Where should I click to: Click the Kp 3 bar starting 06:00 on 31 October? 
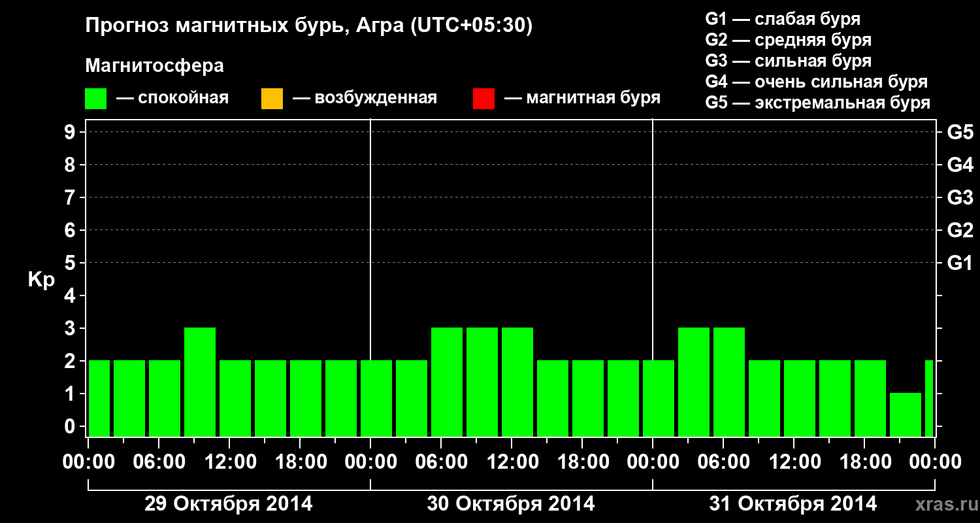pos(729,382)
